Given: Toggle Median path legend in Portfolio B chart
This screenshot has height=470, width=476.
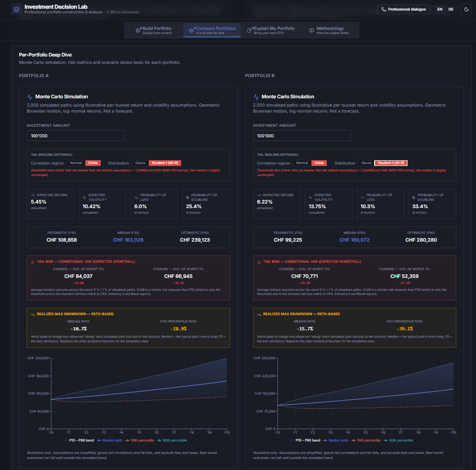Looking at the screenshot, I should (336, 441).
